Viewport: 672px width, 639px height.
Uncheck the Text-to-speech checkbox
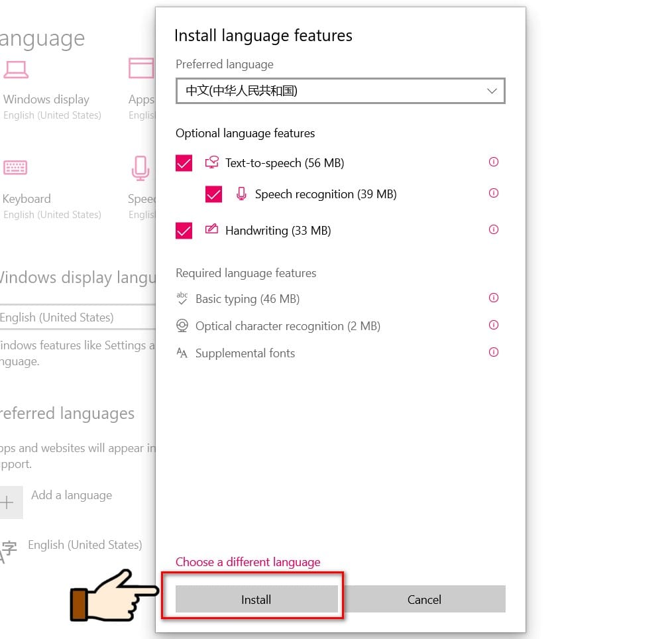click(x=184, y=163)
